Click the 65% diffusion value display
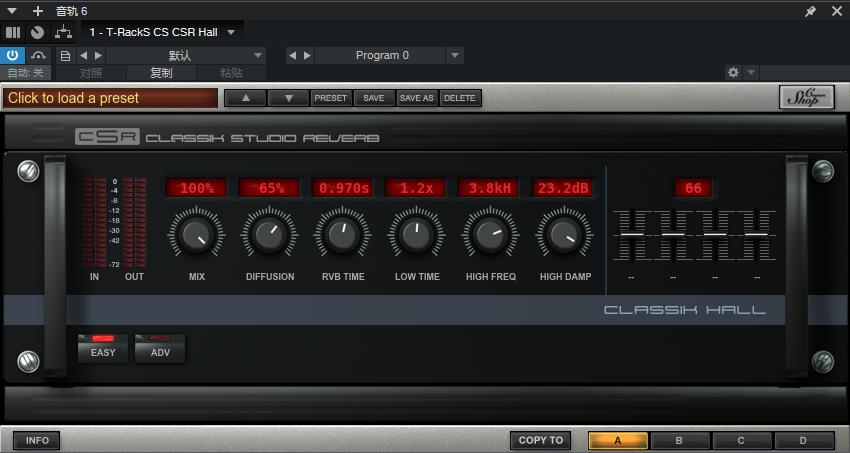 point(269,188)
